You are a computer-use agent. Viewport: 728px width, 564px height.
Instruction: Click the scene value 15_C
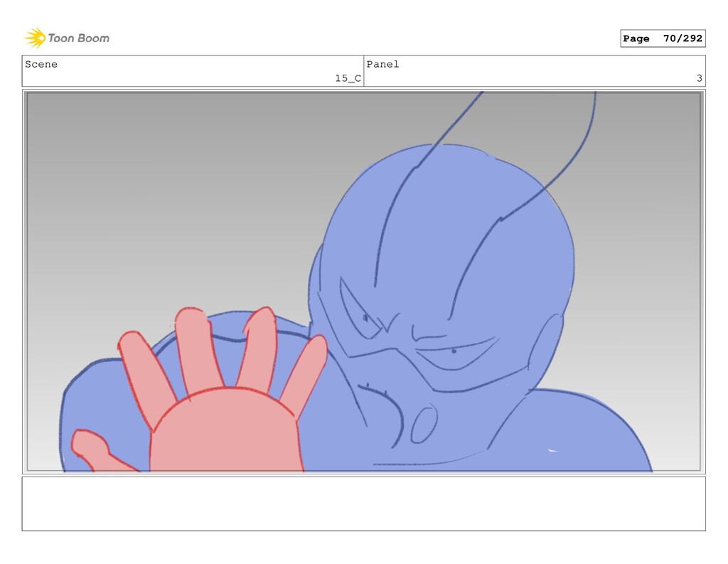[x=348, y=78]
